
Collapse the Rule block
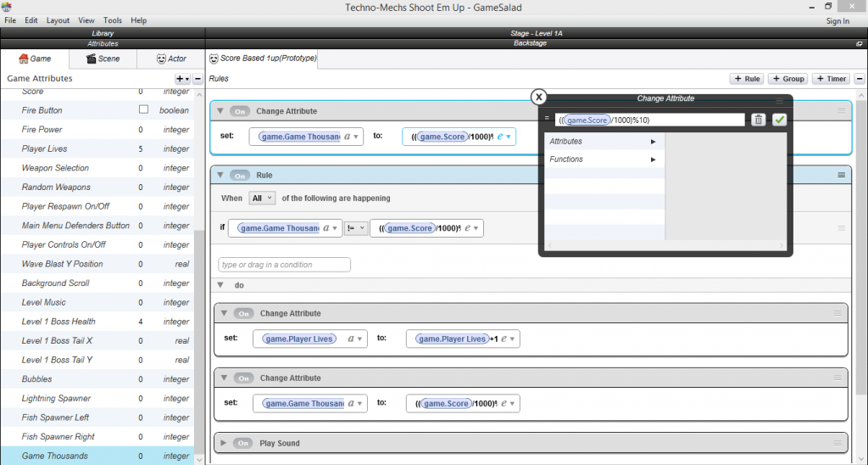(220, 175)
